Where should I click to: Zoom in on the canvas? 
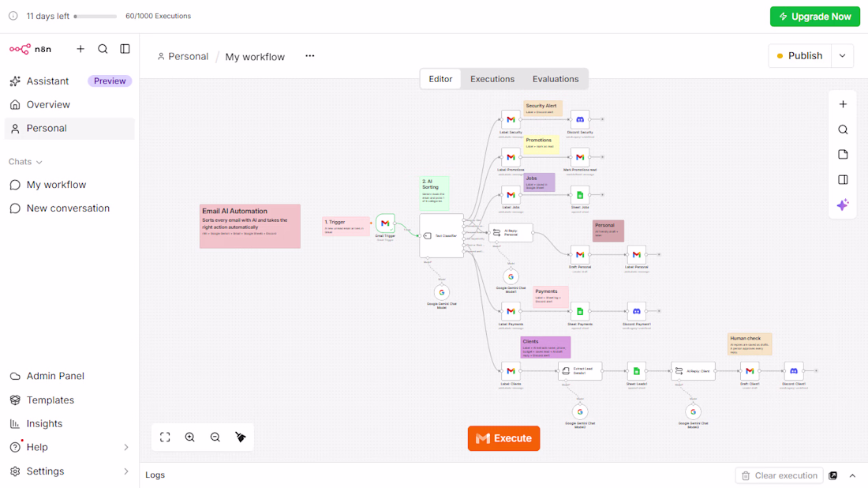click(190, 437)
